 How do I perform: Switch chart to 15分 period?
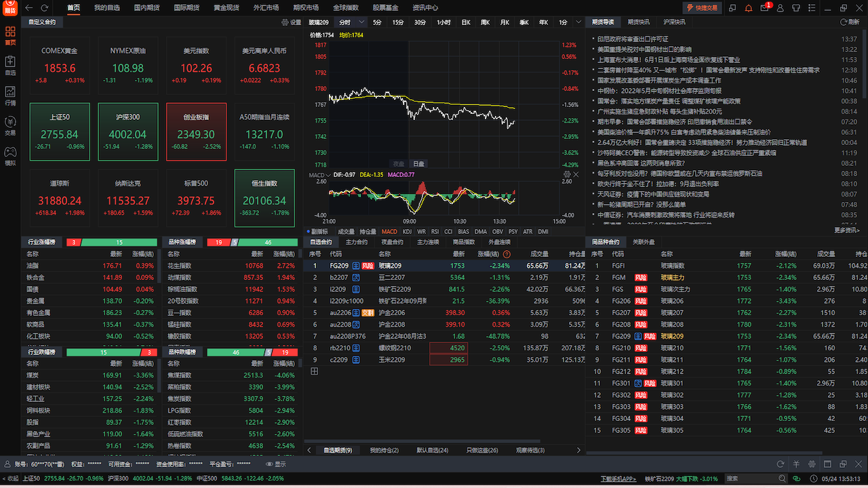click(x=398, y=22)
